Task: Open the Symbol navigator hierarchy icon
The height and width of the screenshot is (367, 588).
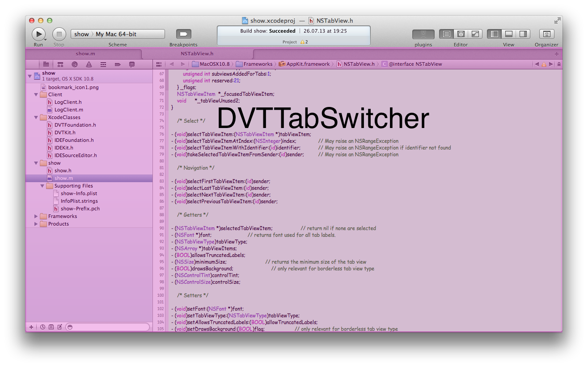Action: click(x=60, y=64)
